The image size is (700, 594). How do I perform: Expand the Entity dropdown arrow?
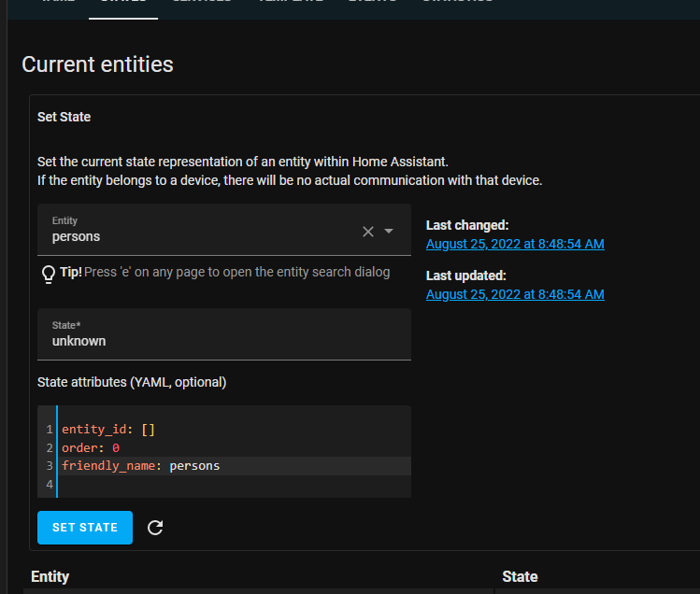[x=390, y=232]
